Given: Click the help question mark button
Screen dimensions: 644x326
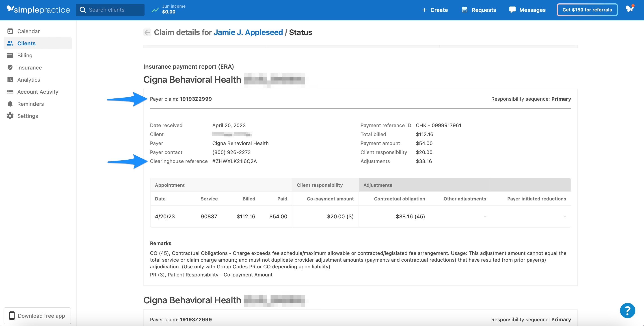Looking at the screenshot, I should (x=627, y=311).
